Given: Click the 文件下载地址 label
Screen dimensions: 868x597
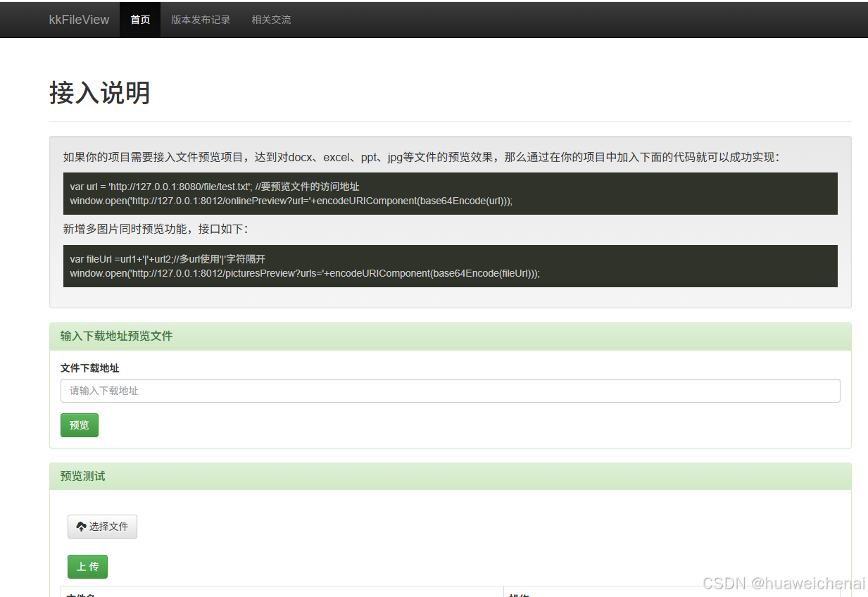Looking at the screenshot, I should click(90, 368).
